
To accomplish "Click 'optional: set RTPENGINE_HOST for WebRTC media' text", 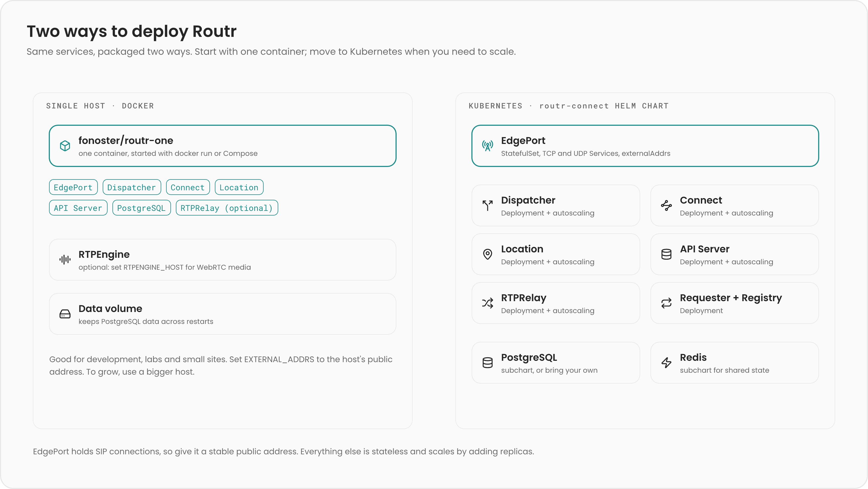I will pyautogui.click(x=165, y=268).
